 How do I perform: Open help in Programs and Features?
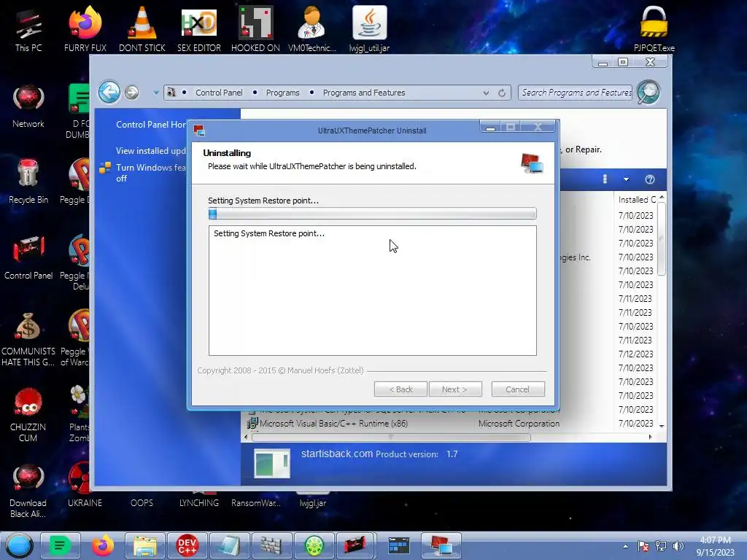[650, 179]
